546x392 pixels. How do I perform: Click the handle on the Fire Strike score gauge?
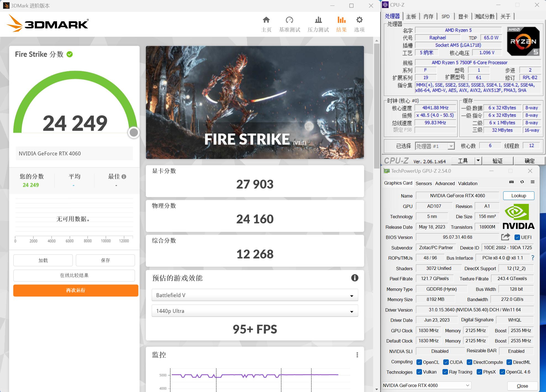tap(134, 132)
